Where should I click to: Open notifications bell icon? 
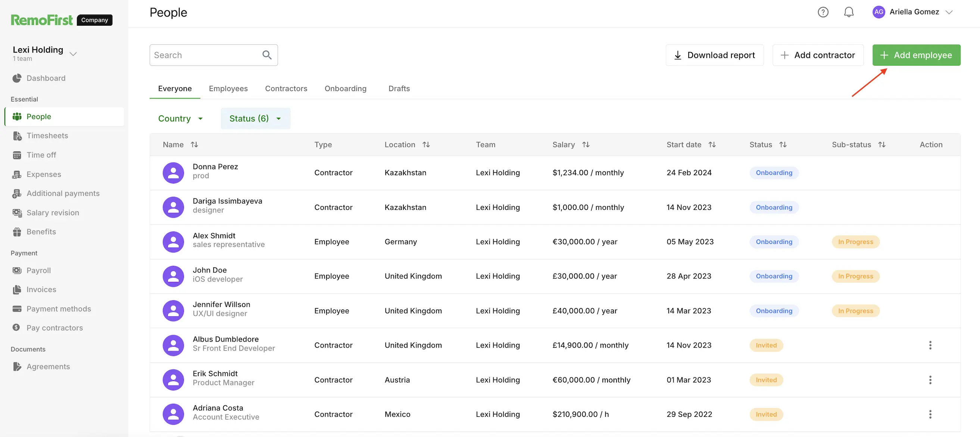(x=849, y=12)
